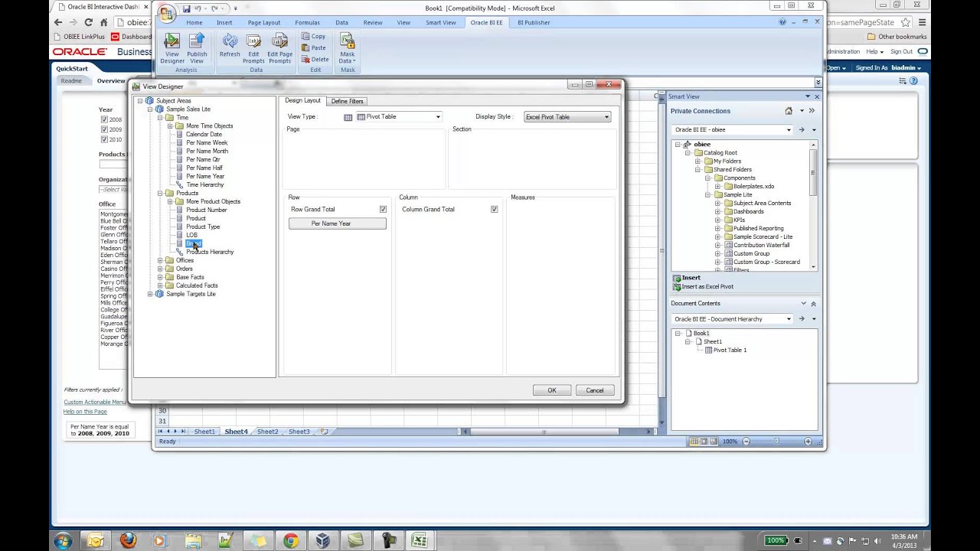Image resolution: width=980 pixels, height=551 pixels.
Task: Click Copy in the Edit group
Action: pyautogui.click(x=314, y=36)
